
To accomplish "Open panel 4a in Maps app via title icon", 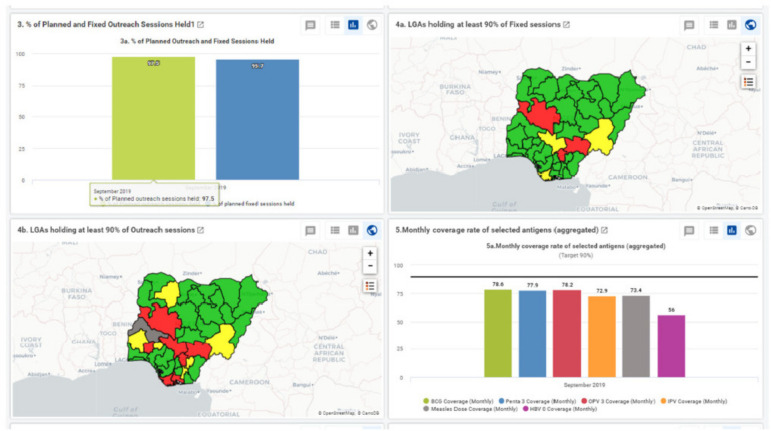I will click(567, 24).
